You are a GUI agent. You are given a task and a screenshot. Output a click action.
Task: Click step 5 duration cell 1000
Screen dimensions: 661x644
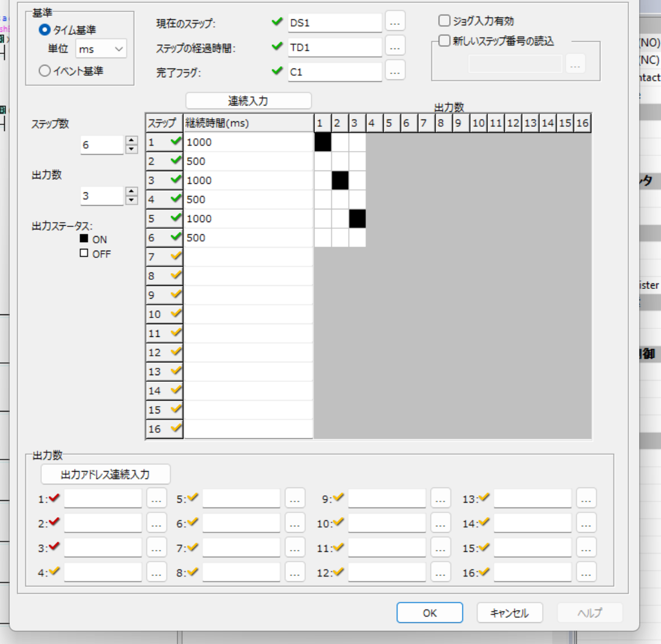click(x=248, y=219)
